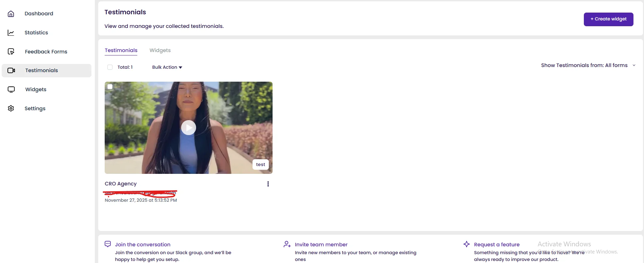Select the Testimonials tab
The height and width of the screenshot is (263, 644).
coord(121,50)
